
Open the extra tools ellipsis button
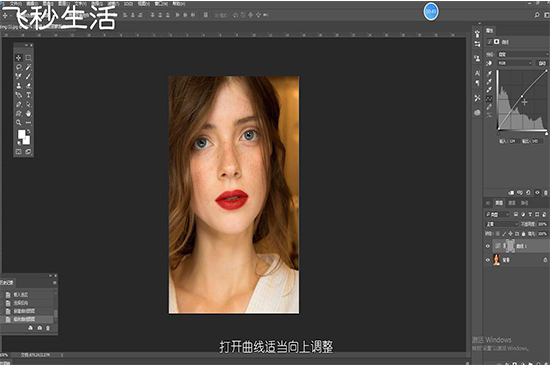pyautogui.click(x=28, y=122)
